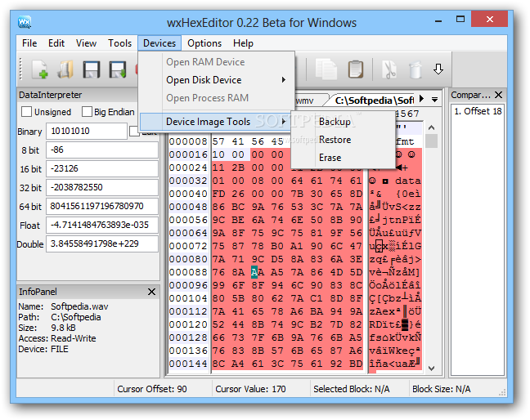Click the highlighted AA byte at cursor

coord(258,272)
